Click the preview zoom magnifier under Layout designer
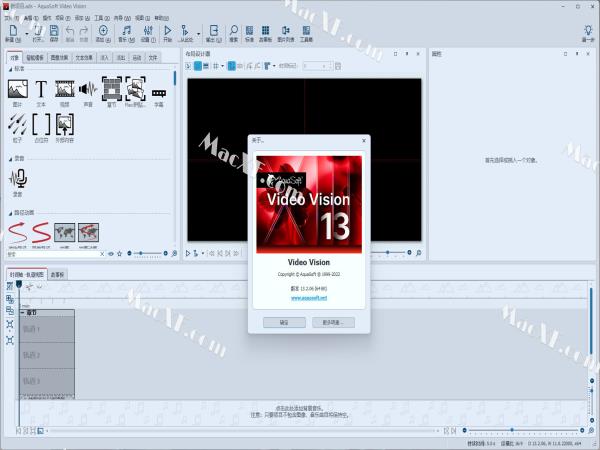The height and width of the screenshot is (450, 600). [419, 253]
